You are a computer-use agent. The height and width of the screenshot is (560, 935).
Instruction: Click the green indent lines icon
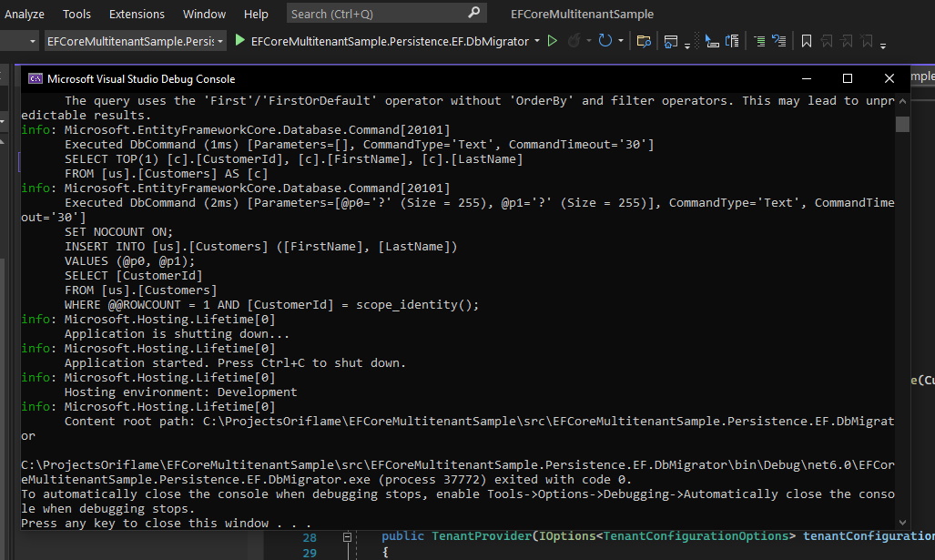tap(759, 41)
